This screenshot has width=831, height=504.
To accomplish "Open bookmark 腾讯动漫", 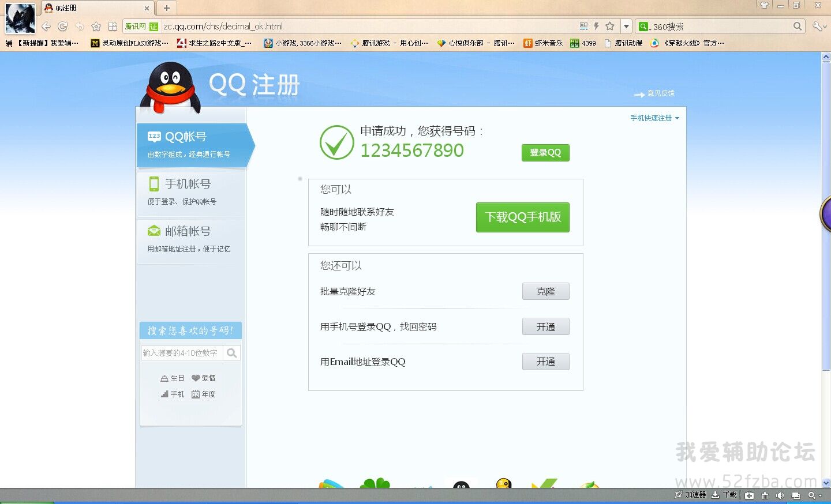I will pyautogui.click(x=623, y=43).
